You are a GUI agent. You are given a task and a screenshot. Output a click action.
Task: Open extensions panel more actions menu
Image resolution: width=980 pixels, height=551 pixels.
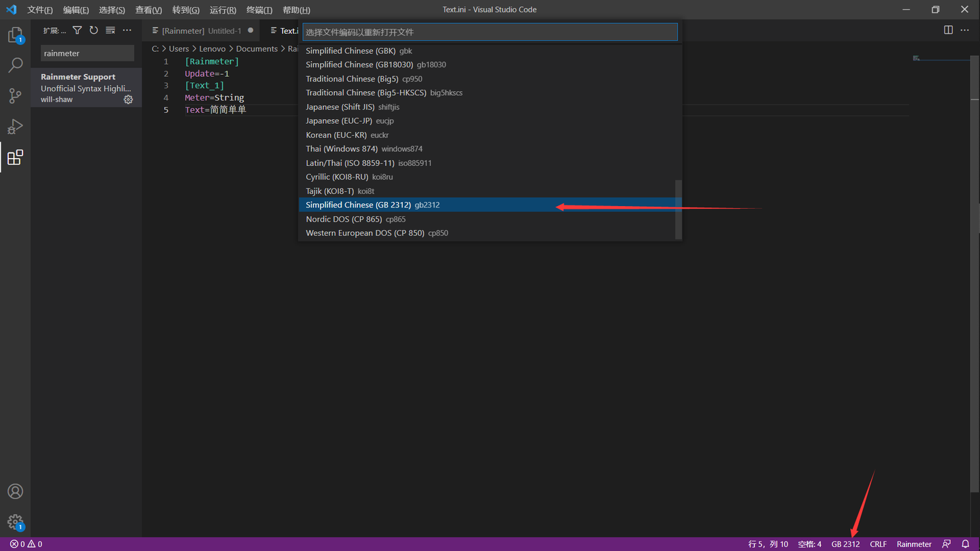coord(127,31)
